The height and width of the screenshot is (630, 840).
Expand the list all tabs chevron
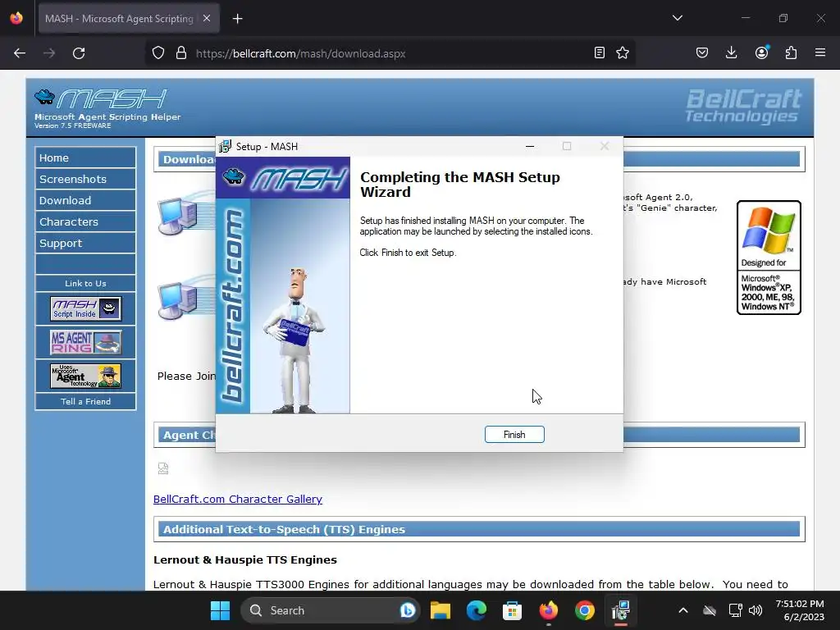pyautogui.click(x=677, y=18)
